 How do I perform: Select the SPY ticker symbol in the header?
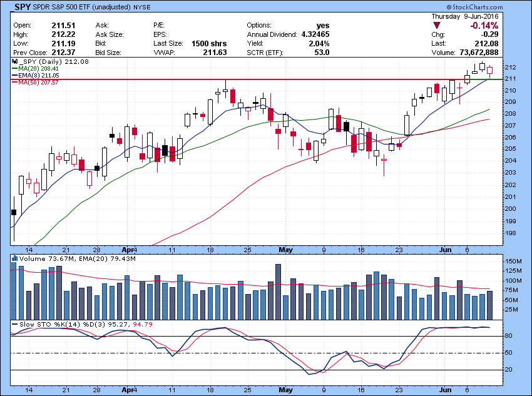click(x=23, y=7)
